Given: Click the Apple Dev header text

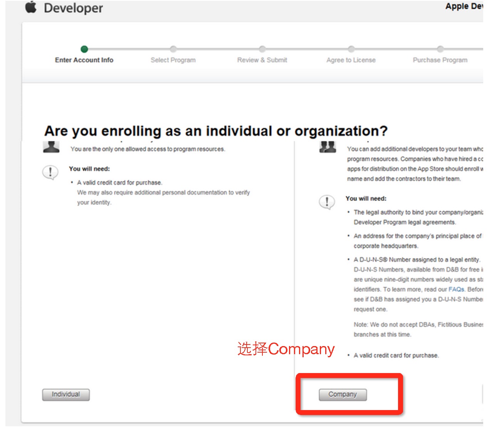Looking at the screenshot, I should (x=464, y=6).
